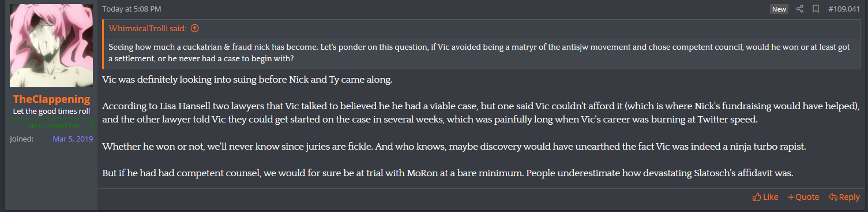Open TheClappening's pink-haired avatar
This screenshot has height=212, width=868.
(51, 46)
